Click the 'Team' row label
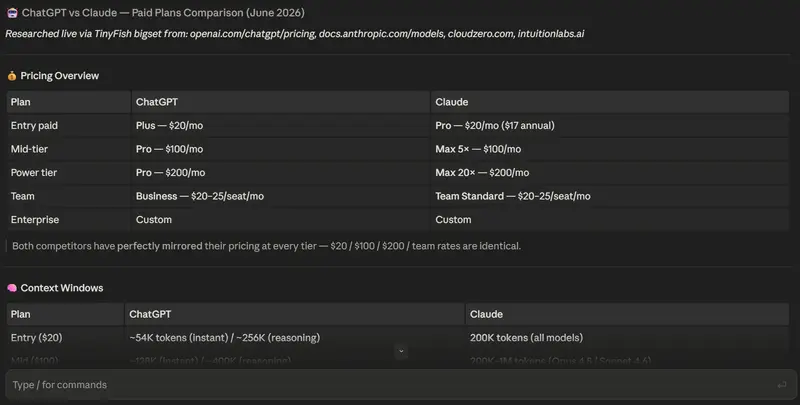800x405 pixels. click(22, 196)
